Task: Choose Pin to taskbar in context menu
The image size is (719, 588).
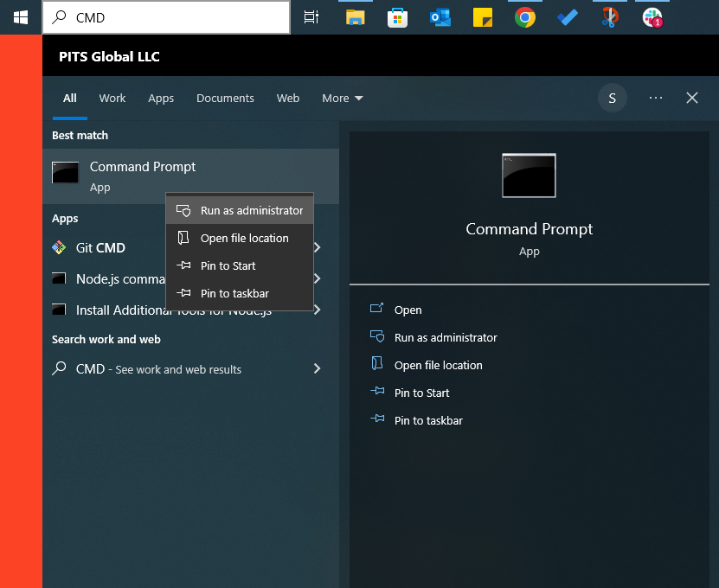Action: tap(240, 293)
